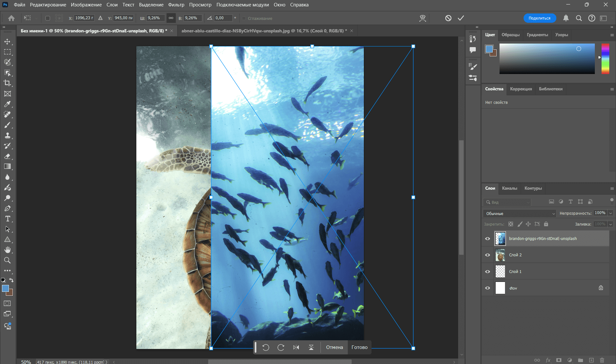Open the layer filter Вид dropdown

(x=507, y=202)
